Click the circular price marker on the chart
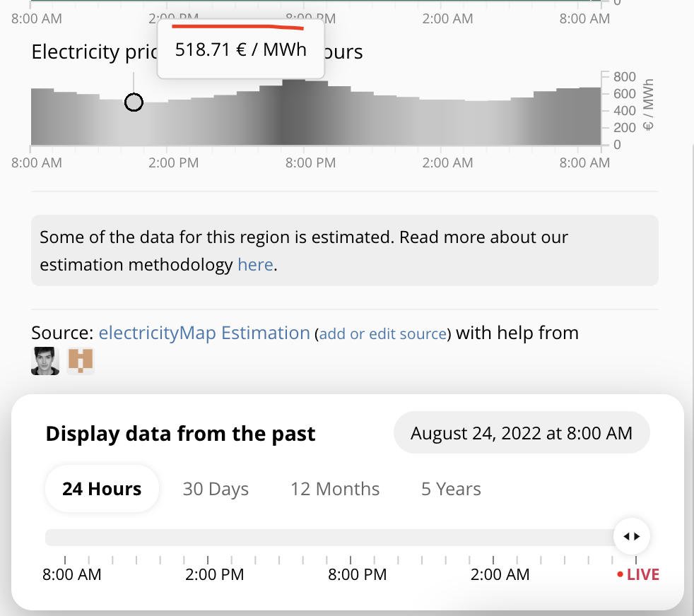This screenshot has height=616, width=694. click(134, 102)
